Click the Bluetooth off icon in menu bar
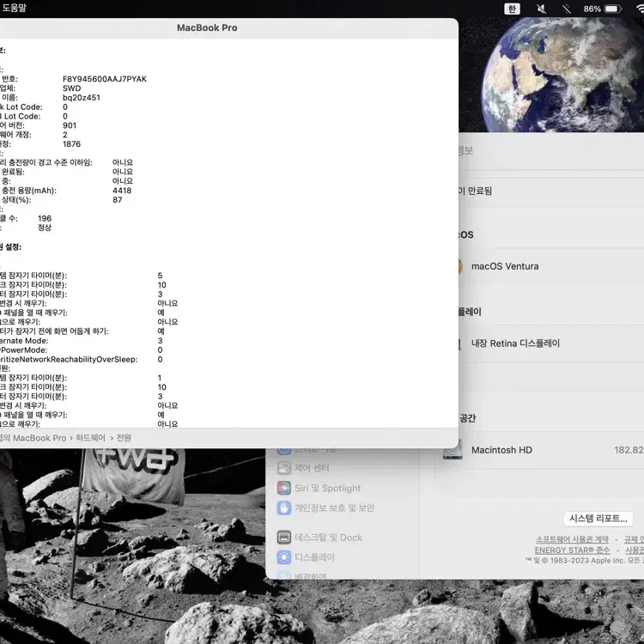 point(567,9)
